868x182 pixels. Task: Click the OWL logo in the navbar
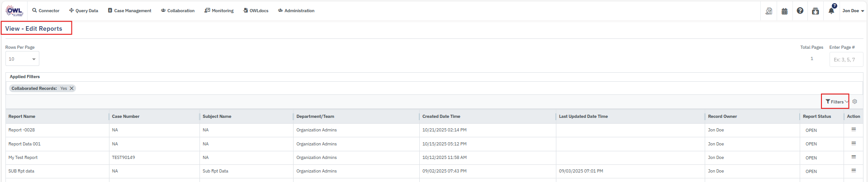pyautogui.click(x=14, y=11)
